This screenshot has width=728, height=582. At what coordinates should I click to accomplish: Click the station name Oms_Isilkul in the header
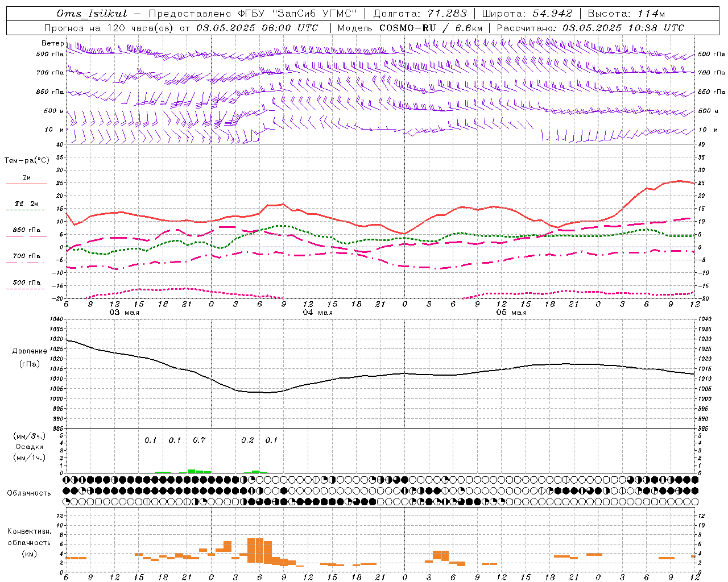click(x=92, y=14)
